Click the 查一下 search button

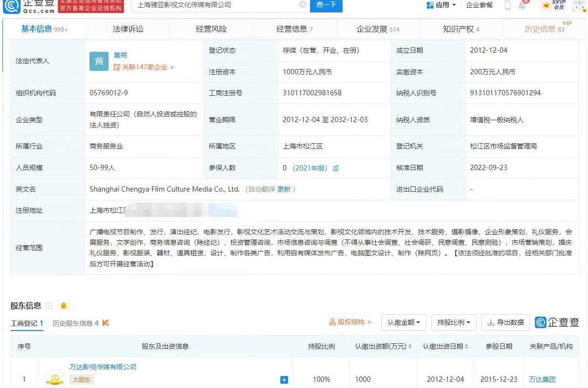(326, 6)
